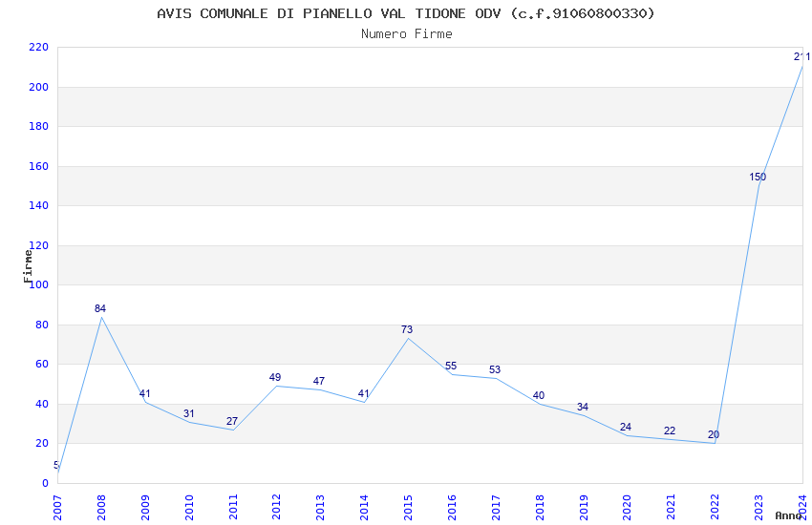
Task: Click the Firme vertical axis title
Action: coord(28,266)
